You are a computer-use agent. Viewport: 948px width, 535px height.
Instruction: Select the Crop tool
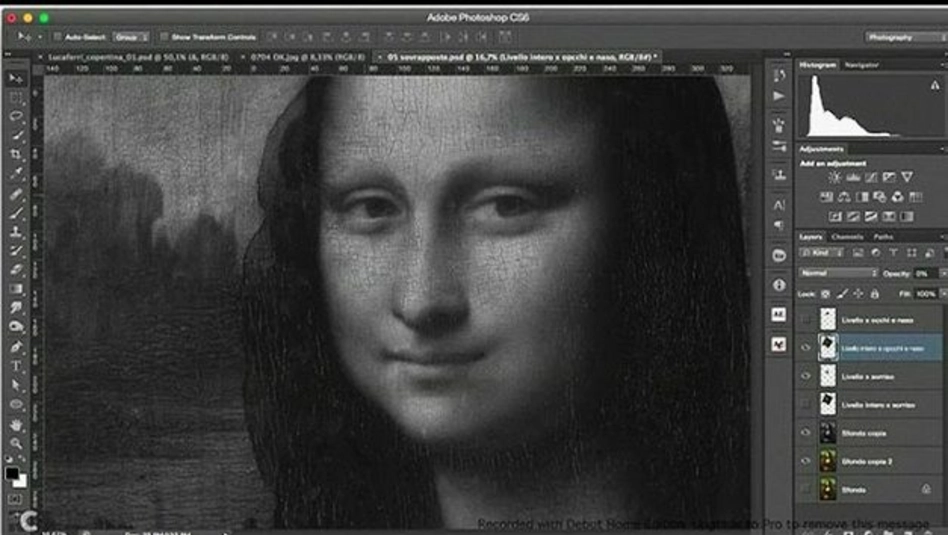pos(16,154)
